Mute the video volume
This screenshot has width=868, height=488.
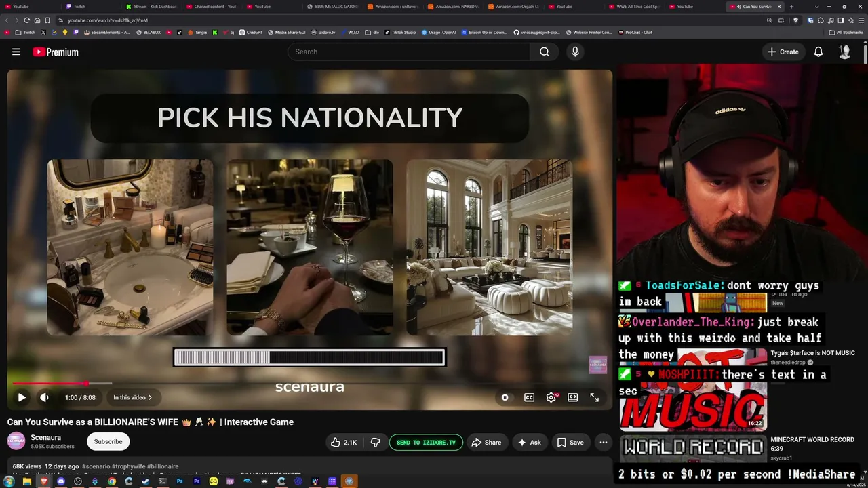[44, 398]
